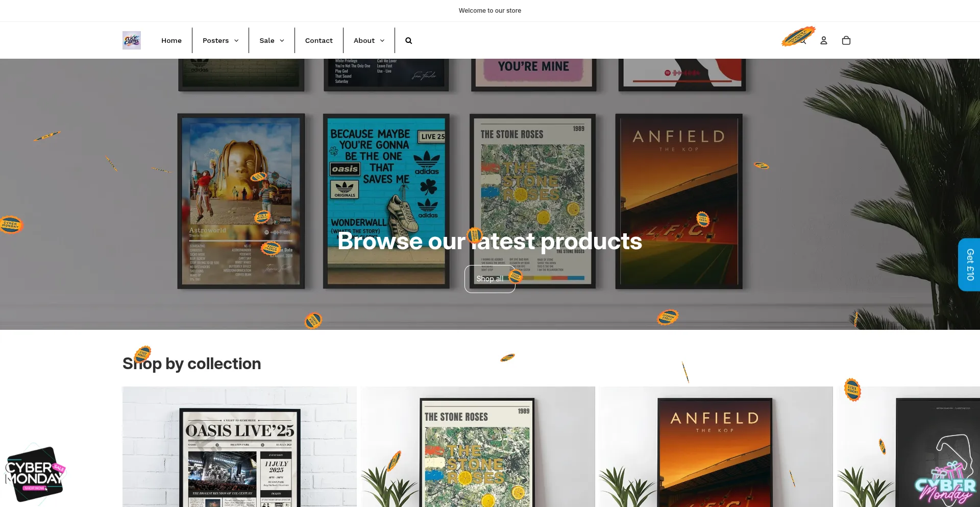Expand the Sale dropdown menu

click(272, 40)
